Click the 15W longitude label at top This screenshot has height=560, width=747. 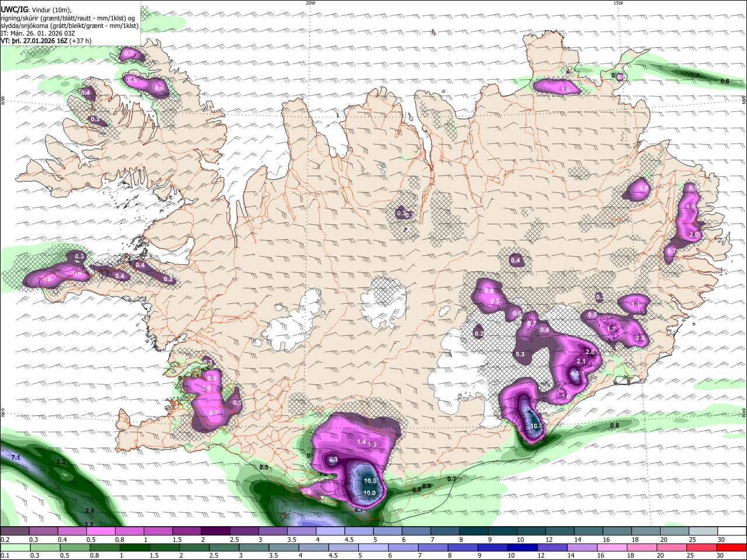[618, 3]
